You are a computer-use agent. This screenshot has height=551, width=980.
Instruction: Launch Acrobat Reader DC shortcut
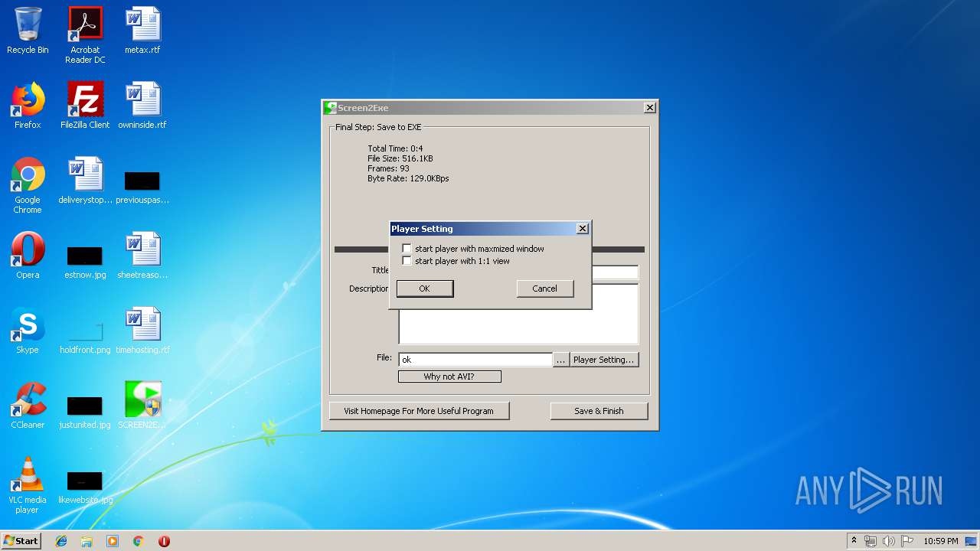85,35
